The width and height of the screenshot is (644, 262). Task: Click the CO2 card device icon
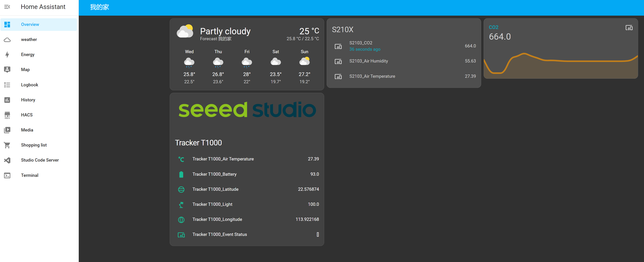coord(629,28)
